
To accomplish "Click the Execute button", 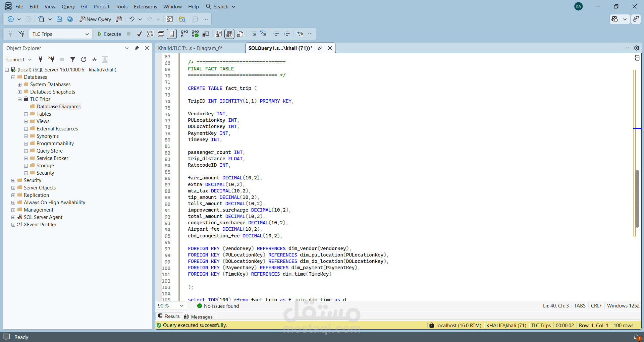I will [109, 34].
